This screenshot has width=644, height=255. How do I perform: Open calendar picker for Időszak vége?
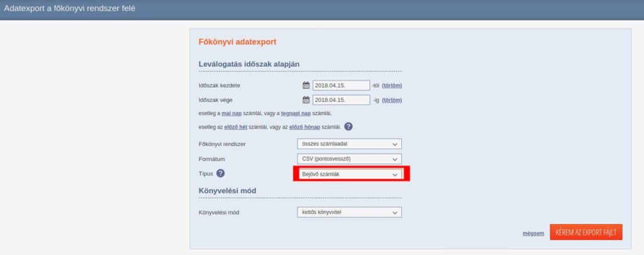306,99
